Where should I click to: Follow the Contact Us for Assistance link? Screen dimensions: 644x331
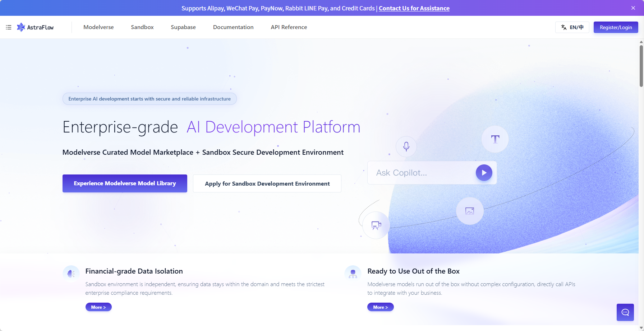[x=414, y=8]
